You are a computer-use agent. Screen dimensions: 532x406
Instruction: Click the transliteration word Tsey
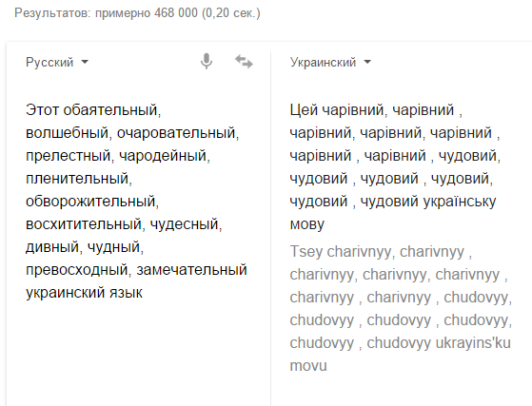coord(306,252)
